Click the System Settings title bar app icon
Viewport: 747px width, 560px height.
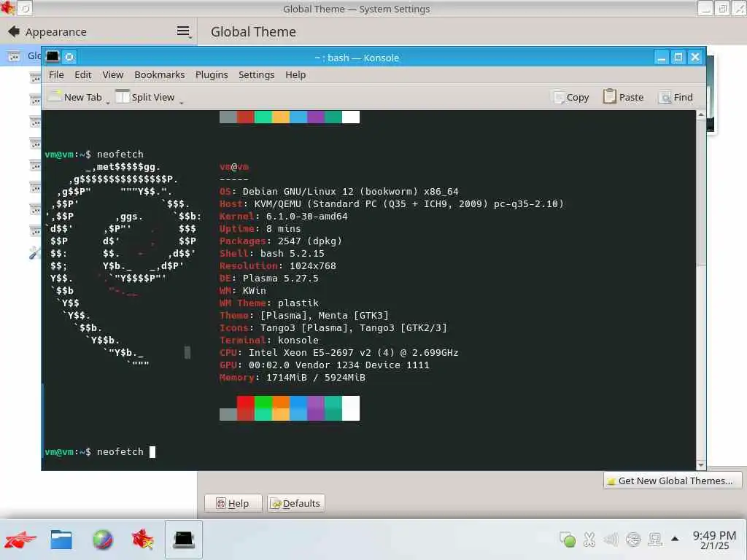coord(7,8)
